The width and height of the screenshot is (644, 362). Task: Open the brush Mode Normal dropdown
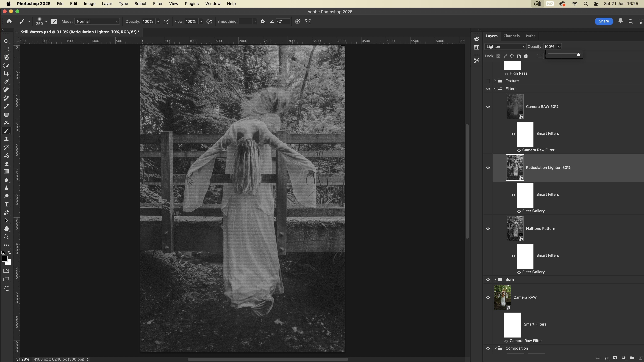[97, 22]
